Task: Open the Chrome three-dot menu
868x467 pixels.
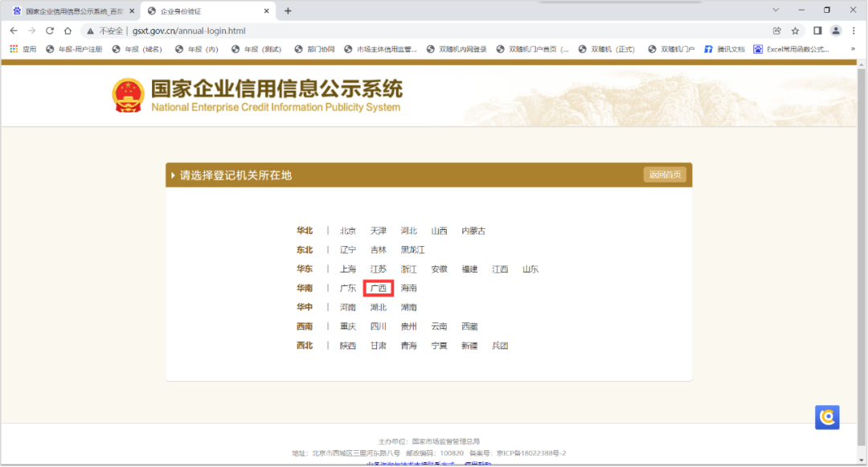Action: [x=854, y=31]
